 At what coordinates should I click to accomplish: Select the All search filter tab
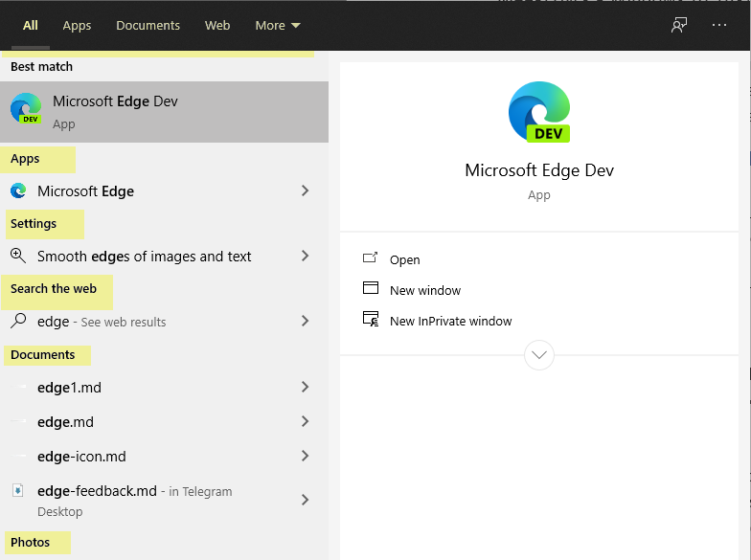[31, 25]
